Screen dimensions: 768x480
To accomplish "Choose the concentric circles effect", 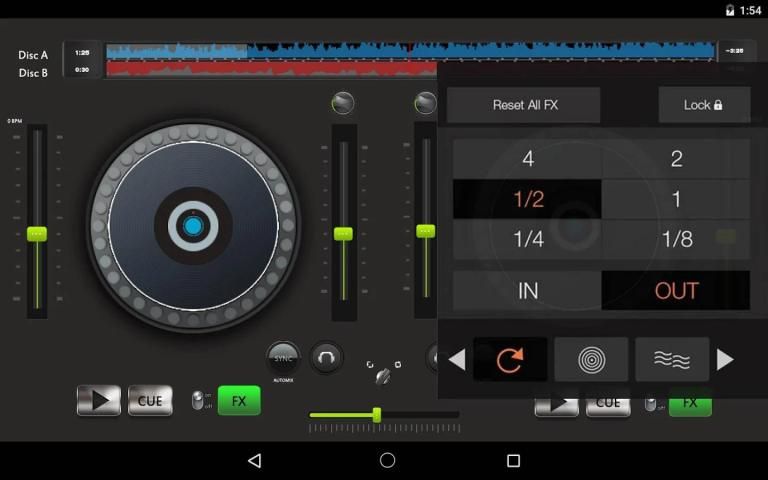I will [591, 360].
